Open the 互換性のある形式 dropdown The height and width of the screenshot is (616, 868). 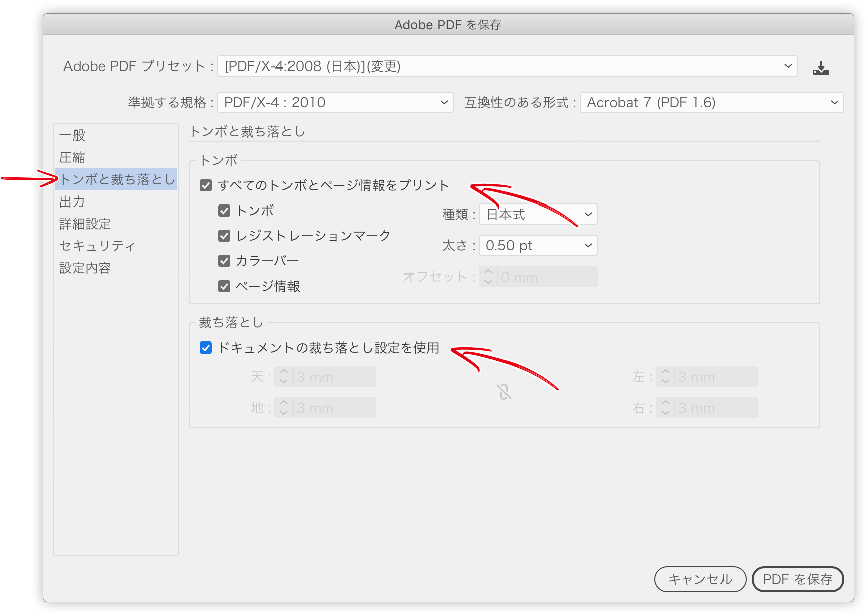pos(711,102)
